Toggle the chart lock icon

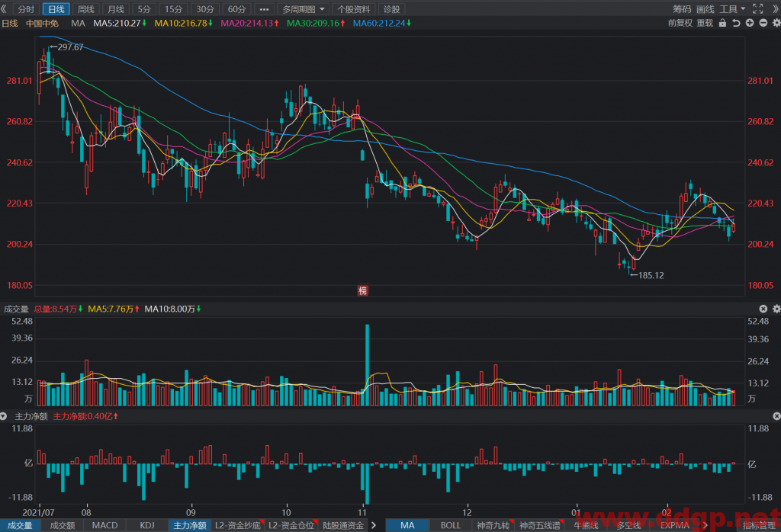(x=722, y=23)
